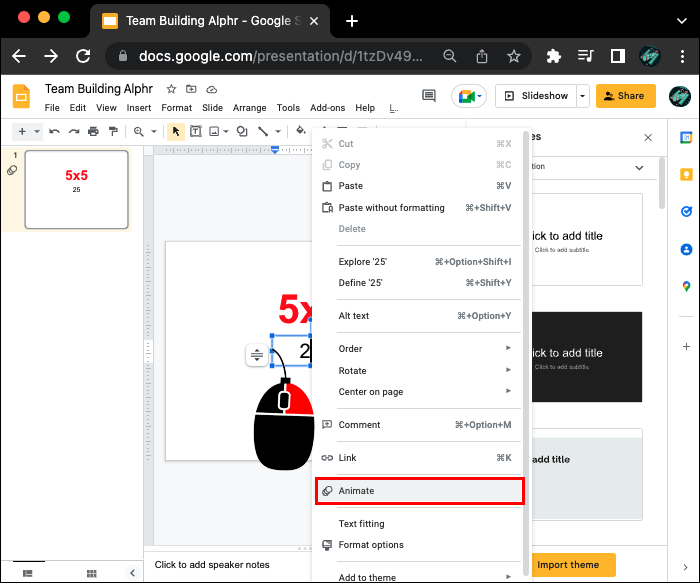700x583 pixels.
Task: Select the Paint format tool
Action: click(114, 131)
